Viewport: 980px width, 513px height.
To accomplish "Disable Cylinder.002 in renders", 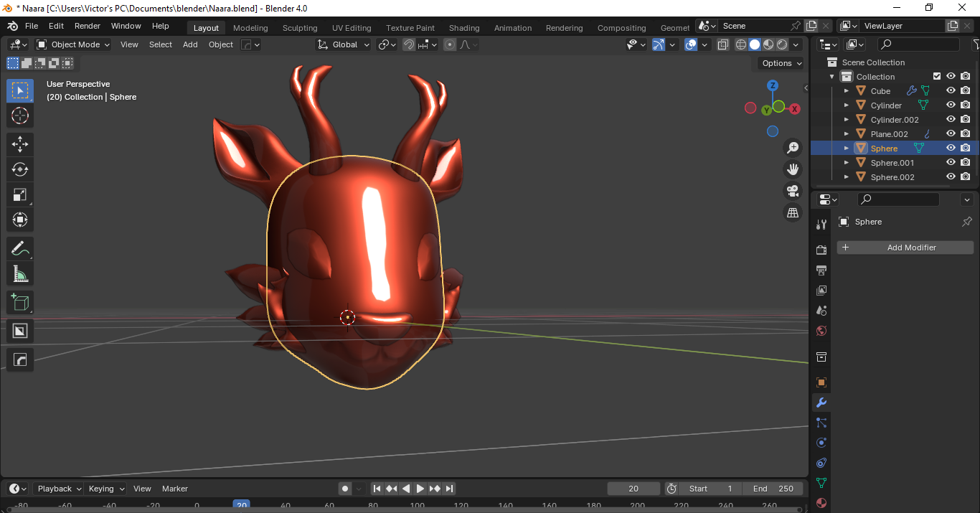I will pyautogui.click(x=966, y=119).
